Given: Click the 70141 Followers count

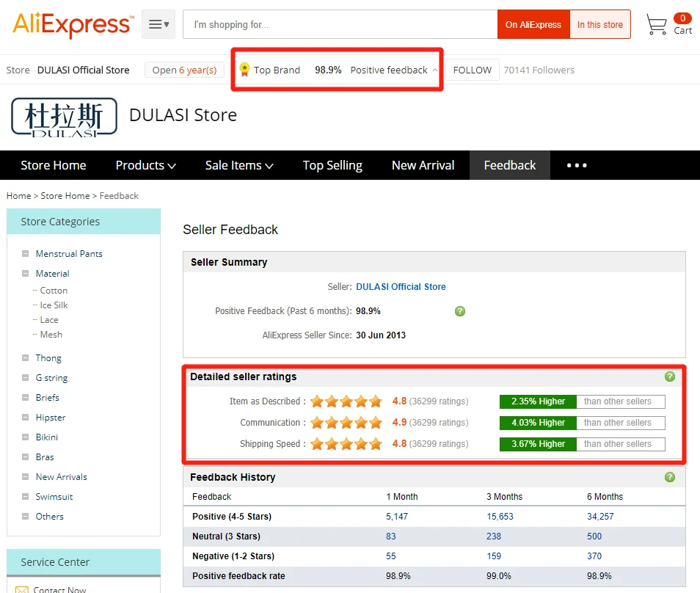Looking at the screenshot, I should pos(539,70).
